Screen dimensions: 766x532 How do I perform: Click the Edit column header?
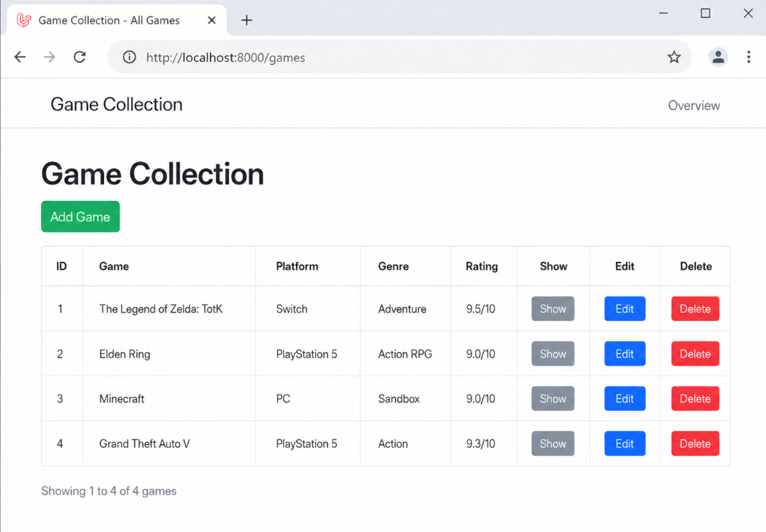pos(625,266)
